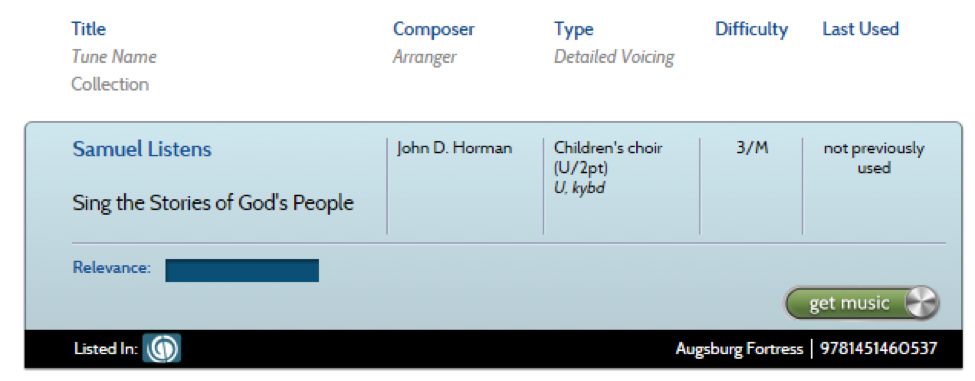Click the Children's choir (U/2pt) type text
975x381 pixels.
click(x=608, y=158)
